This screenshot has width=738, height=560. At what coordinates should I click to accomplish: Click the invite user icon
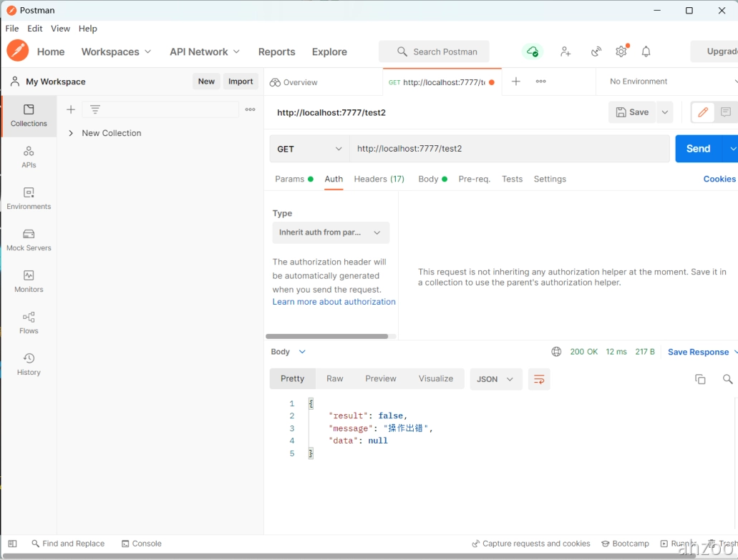click(x=565, y=51)
